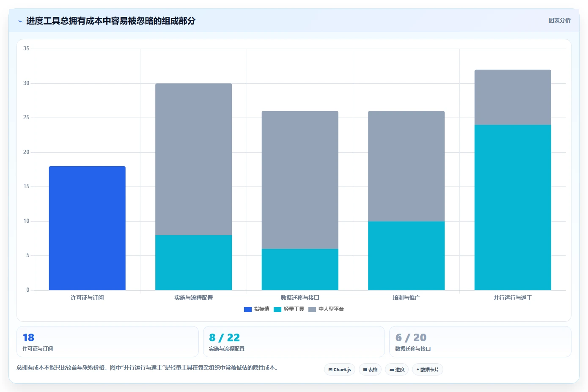The height and width of the screenshot is (392, 588).
Task: Click the gray segment of 并行运行与返工 bar
Action: pos(513,97)
